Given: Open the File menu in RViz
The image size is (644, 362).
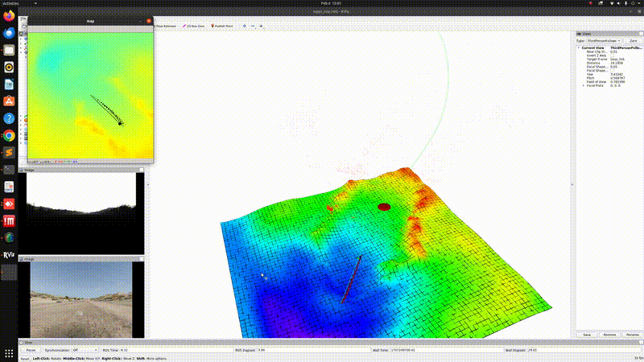Looking at the screenshot, I should point(23,19).
